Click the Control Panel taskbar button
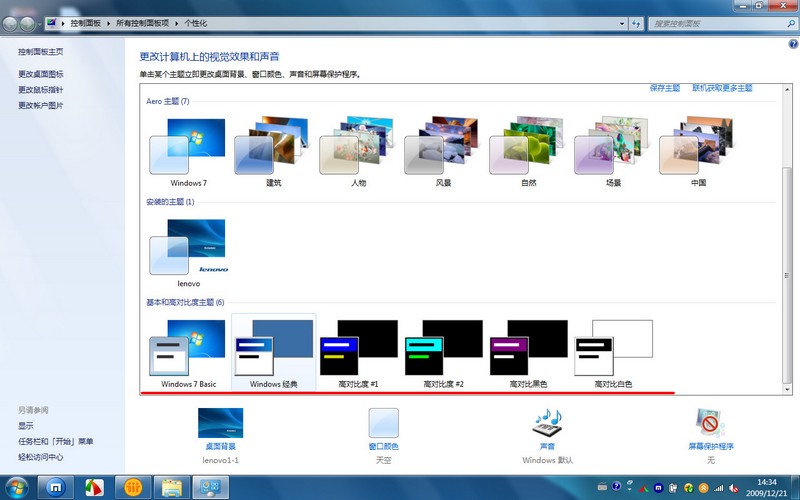800x500 pixels. (210, 487)
